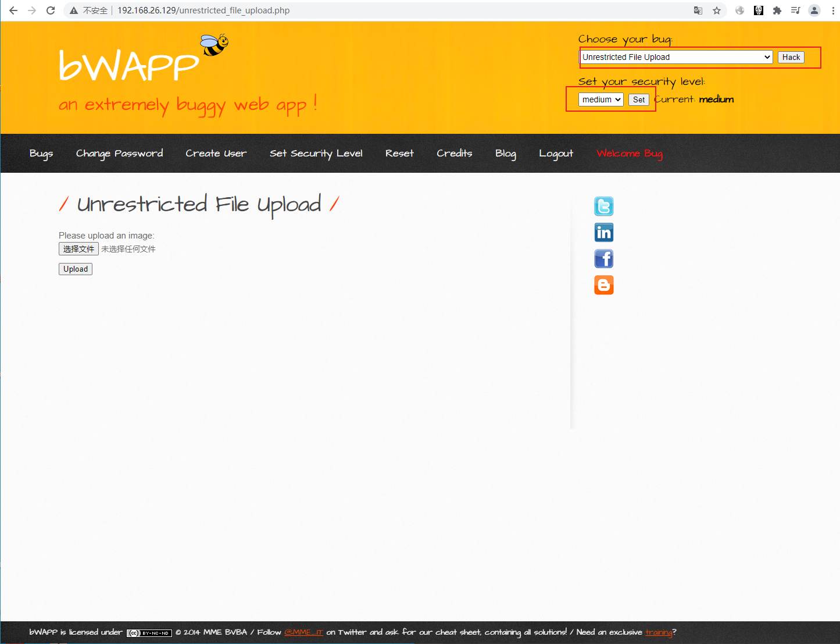Apply security level with Set button
840x644 pixels.
click(x=639, y=99)
